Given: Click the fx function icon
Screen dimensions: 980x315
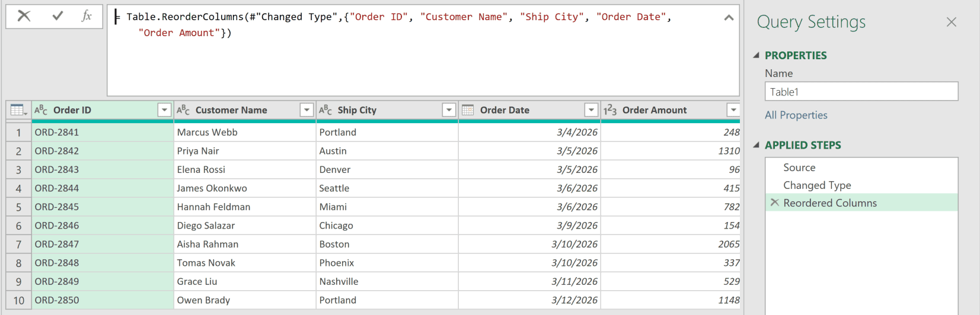Looking at the screenshot, I should [x=87, y=16].
